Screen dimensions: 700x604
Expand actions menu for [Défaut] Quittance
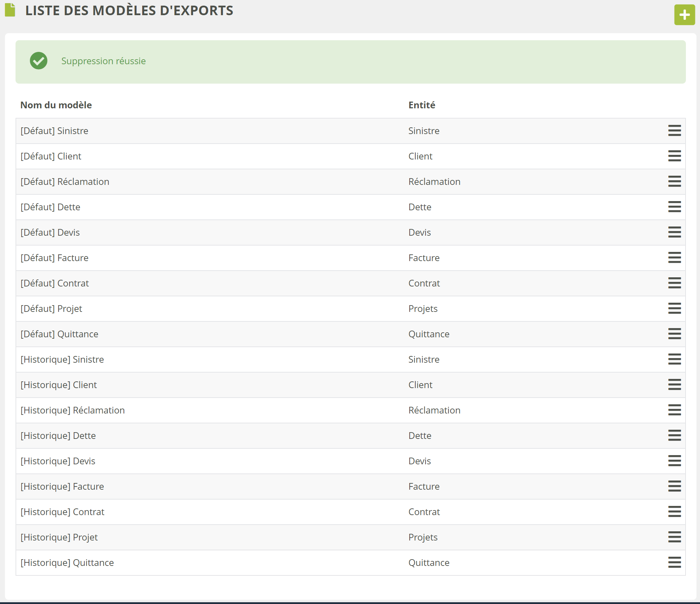[674, 334]
